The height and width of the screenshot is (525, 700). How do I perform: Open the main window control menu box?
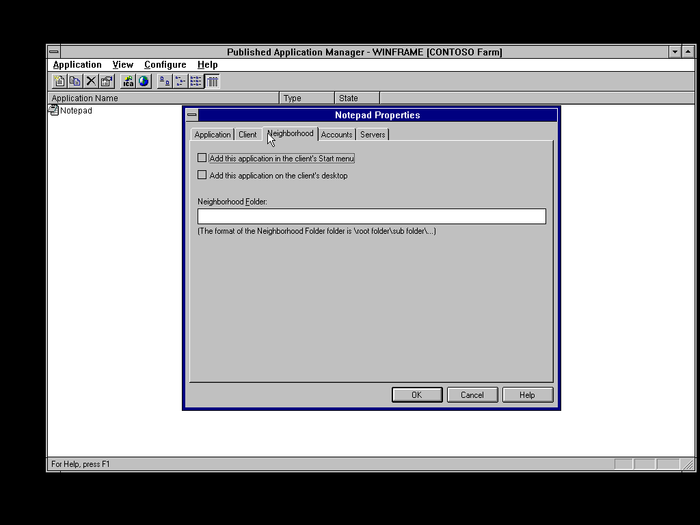54,52
